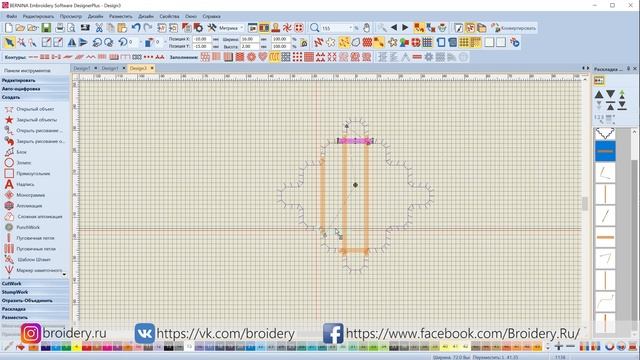Click the Convert button

513,28
